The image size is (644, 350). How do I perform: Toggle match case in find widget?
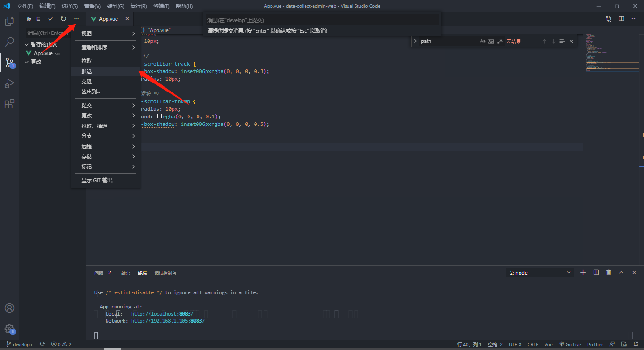coord(483,42)
